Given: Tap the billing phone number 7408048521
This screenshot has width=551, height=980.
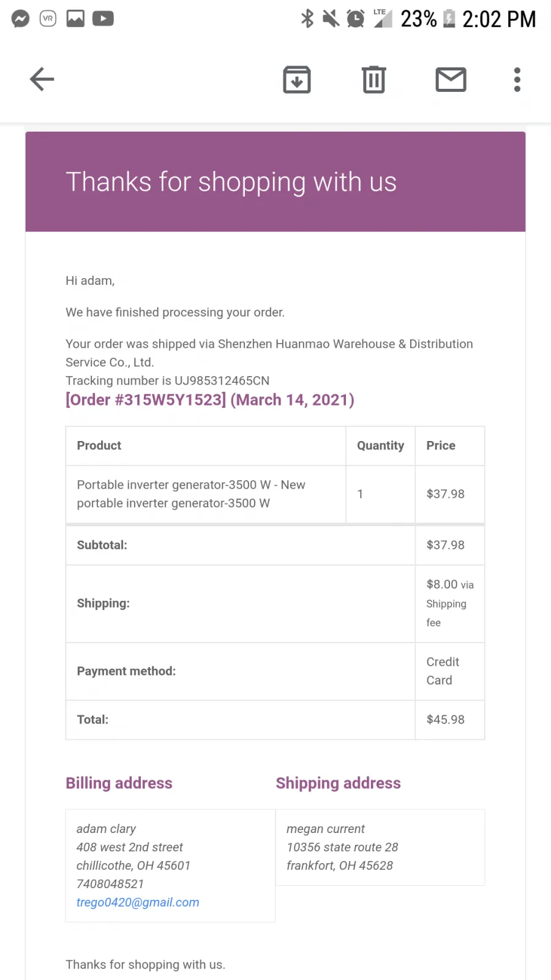Looking at the screenshot, I should (x=110, y=884).
